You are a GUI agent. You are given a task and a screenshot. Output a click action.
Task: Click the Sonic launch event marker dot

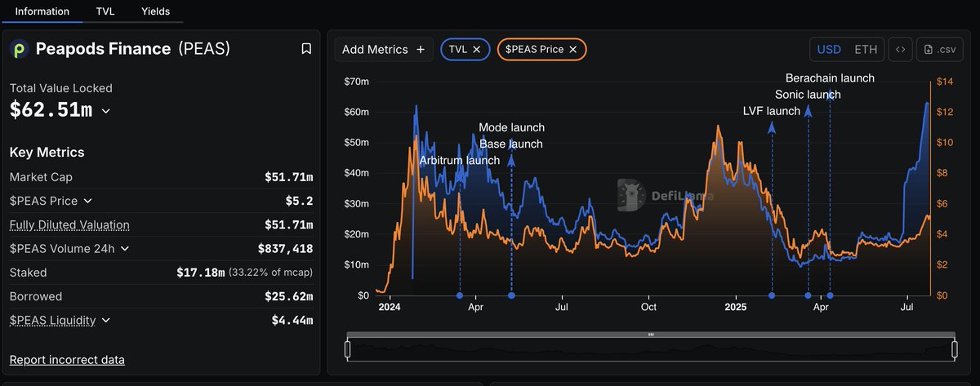click(808, 295)
